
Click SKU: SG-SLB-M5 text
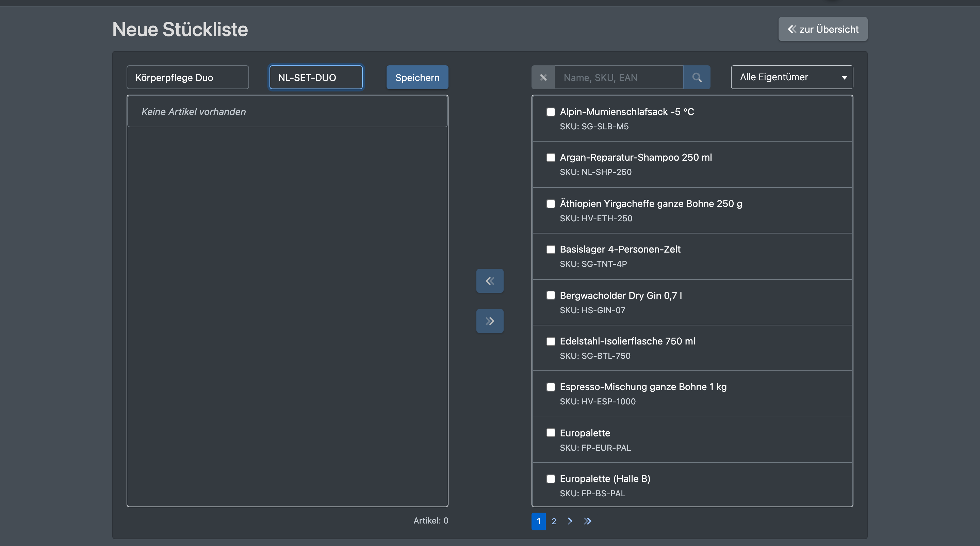point(594,126)
